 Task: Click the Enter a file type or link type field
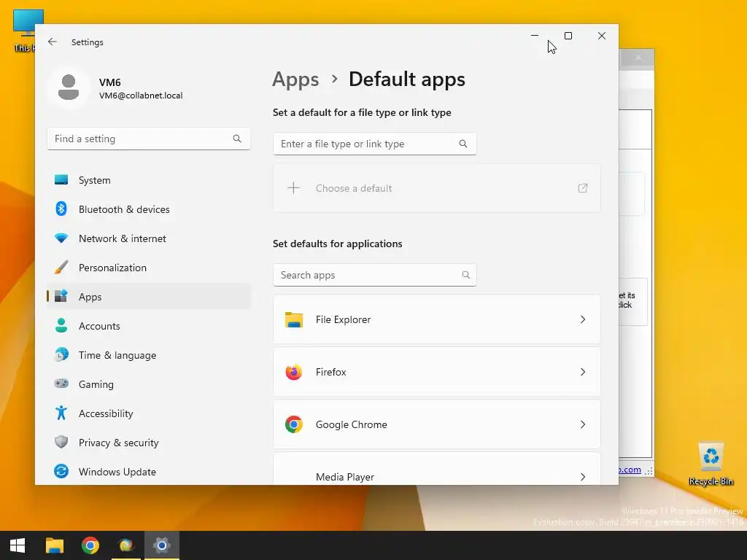374,144
